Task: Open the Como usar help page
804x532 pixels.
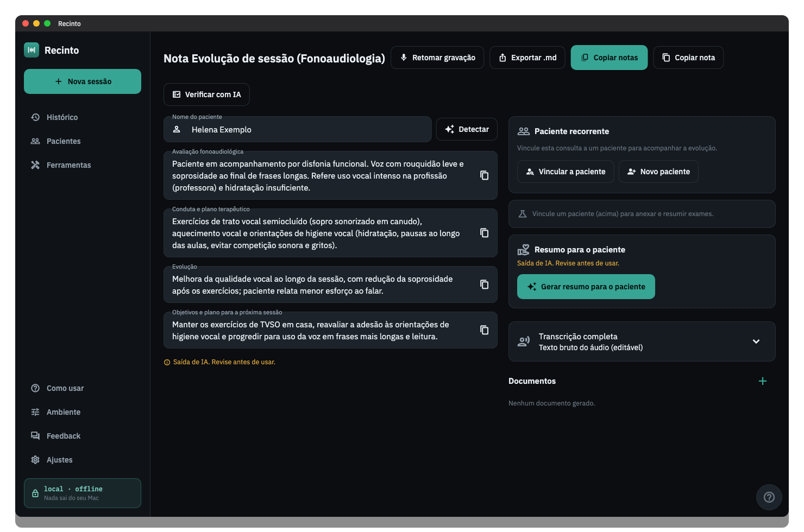Action: point(83,388)
